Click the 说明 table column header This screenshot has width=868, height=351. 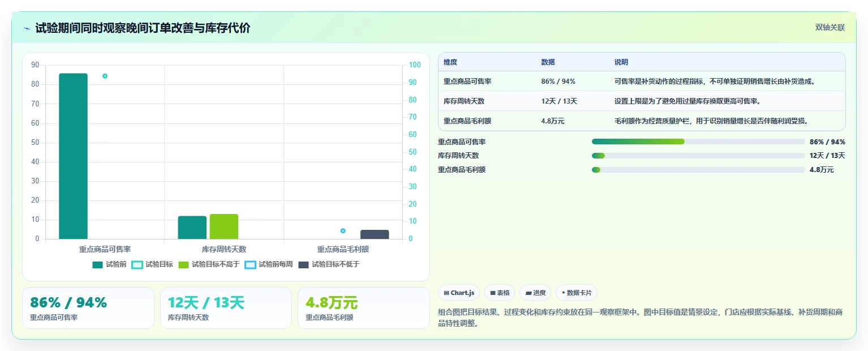tap(621, 62)
